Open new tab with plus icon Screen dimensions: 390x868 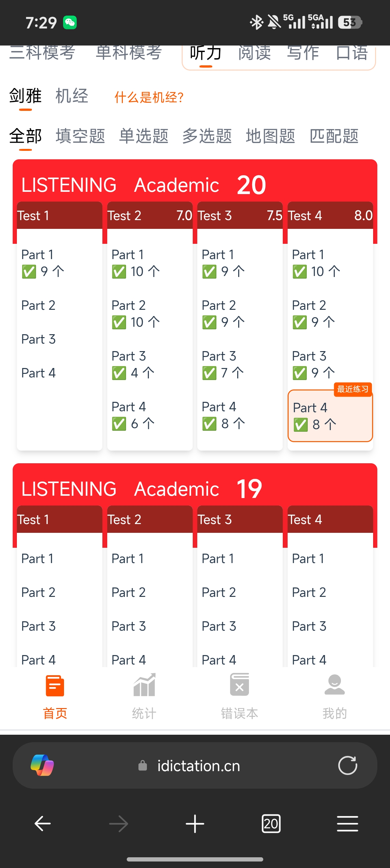click(195, 823)
